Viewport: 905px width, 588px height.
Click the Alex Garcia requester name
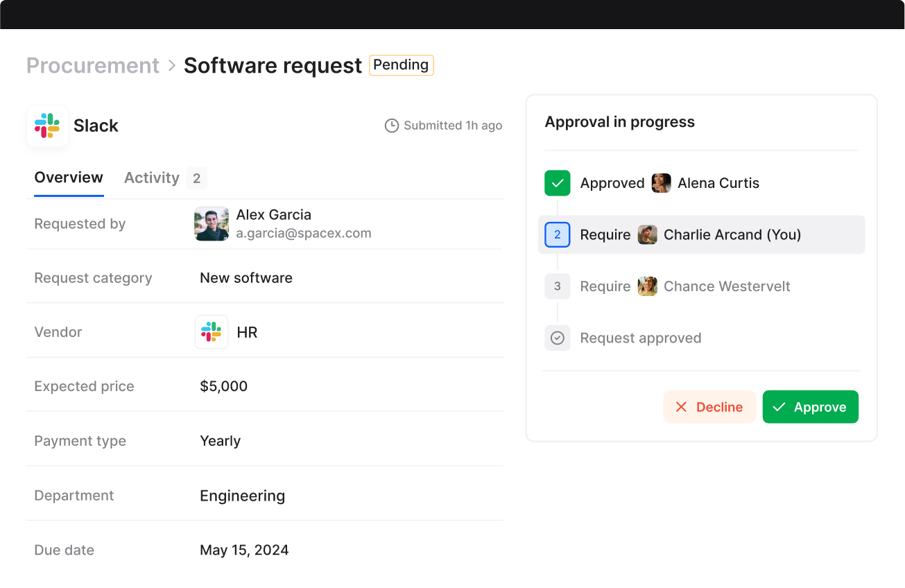coord(274,215)
